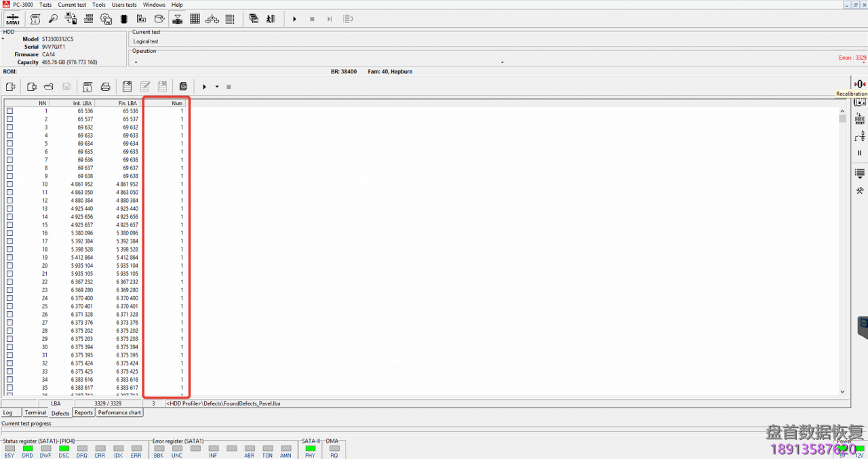Image resolution: width=868 pixels, height=459 pixels.
Task: Expand the HDD panel arrow beside Model
Action: coord(3,39)
